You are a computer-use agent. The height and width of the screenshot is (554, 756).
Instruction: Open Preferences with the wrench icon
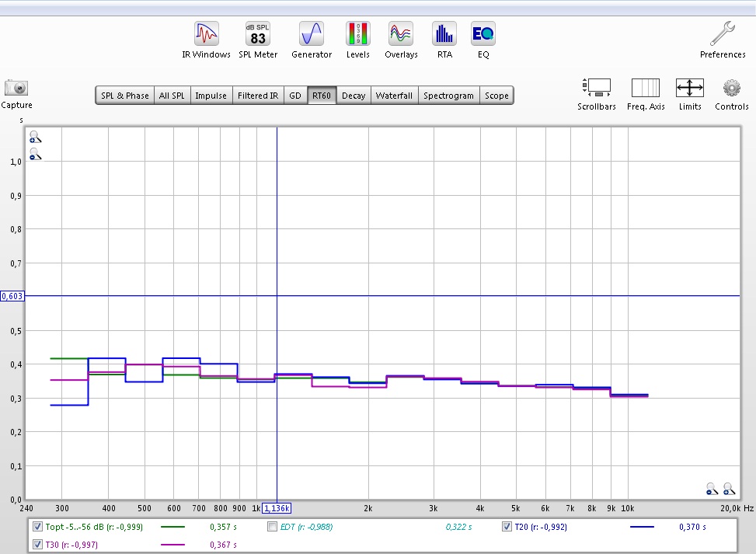723,34
